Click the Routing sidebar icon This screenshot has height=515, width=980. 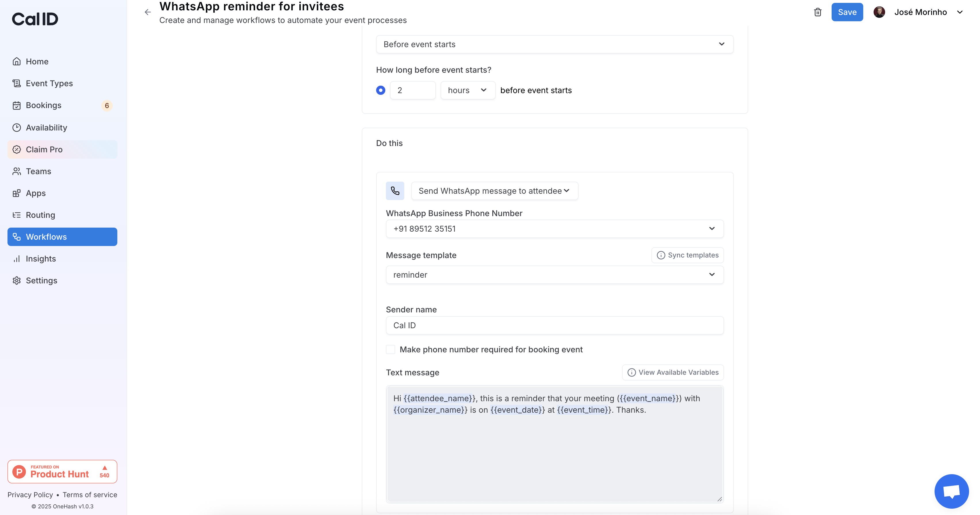(16, 215)
